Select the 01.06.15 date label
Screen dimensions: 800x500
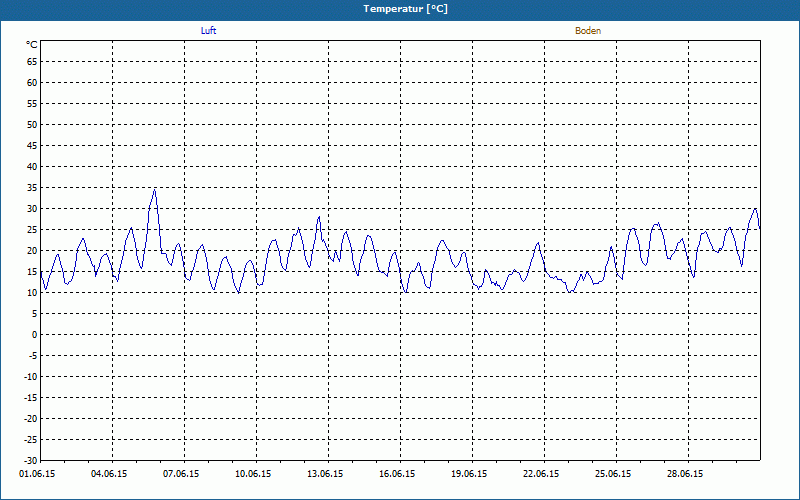click(x=37, y=474)
